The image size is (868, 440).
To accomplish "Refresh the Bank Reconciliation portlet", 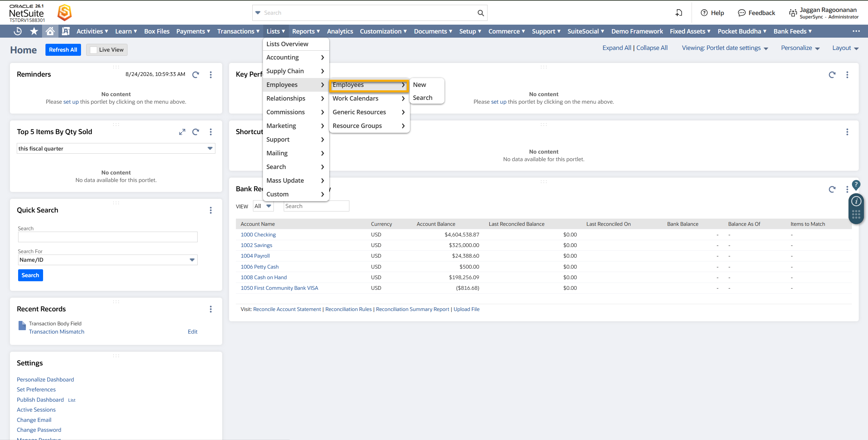I will tap(832, 190).
